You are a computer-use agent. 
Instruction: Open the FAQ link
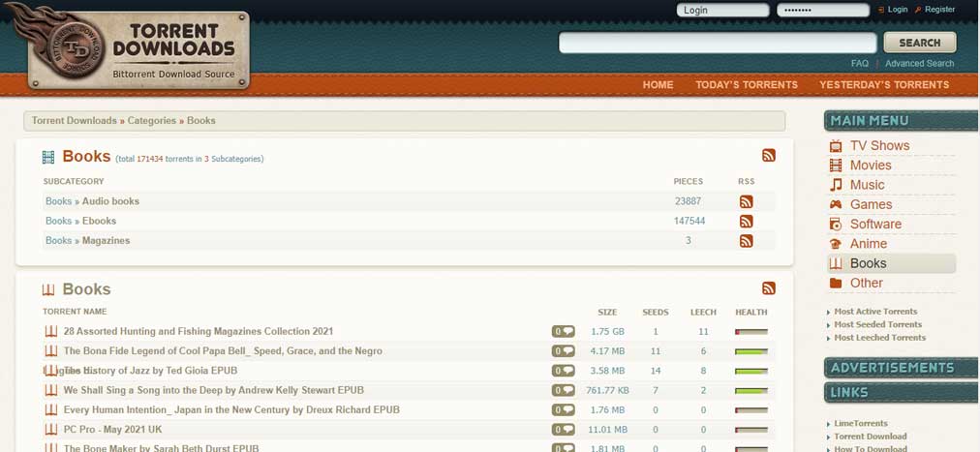click(x=859, y=63)
